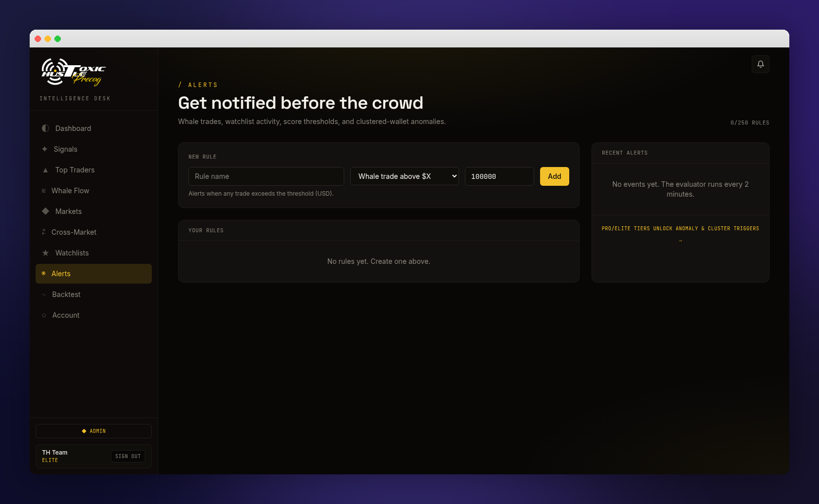The height and width of the screenshot is (504, 819).
Task: Open Cross-Market view
Action: (x=93, y=232)
